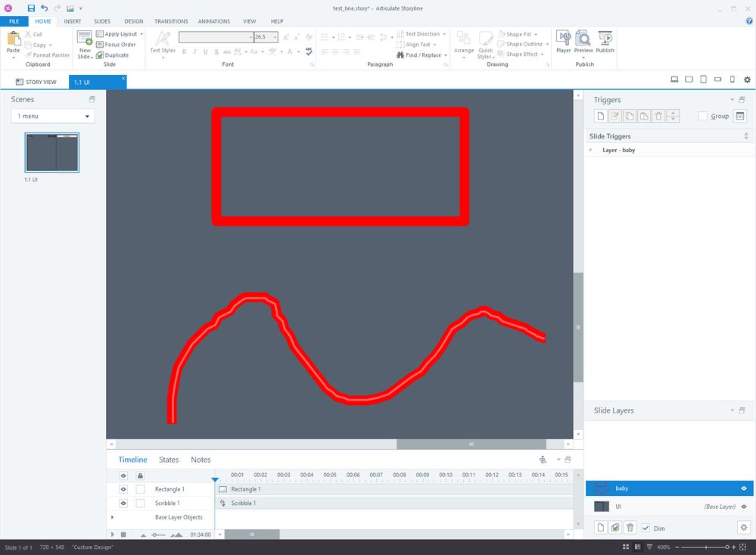
Task: Publish the course
Action: 605,42
